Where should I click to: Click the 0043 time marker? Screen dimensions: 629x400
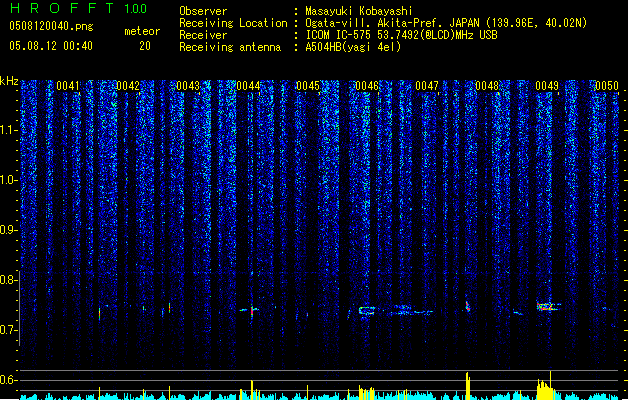click(188, 86)
